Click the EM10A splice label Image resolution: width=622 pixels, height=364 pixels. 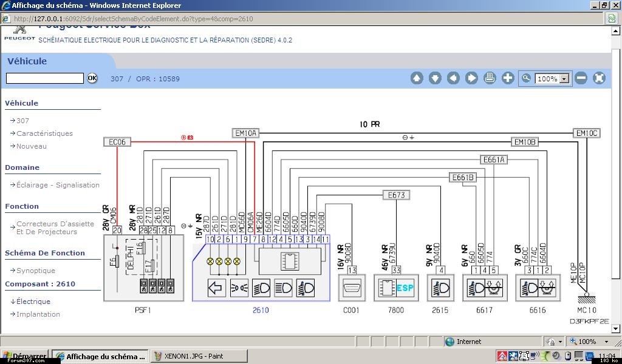pos(245,133)
